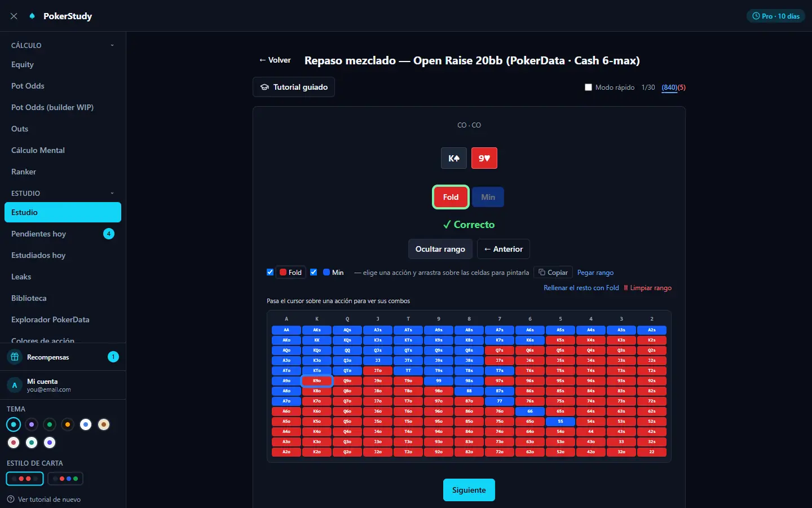Choose the purple theme swatch
The width and height of the screenshot is (812, 508).
[x=32, y=424]
